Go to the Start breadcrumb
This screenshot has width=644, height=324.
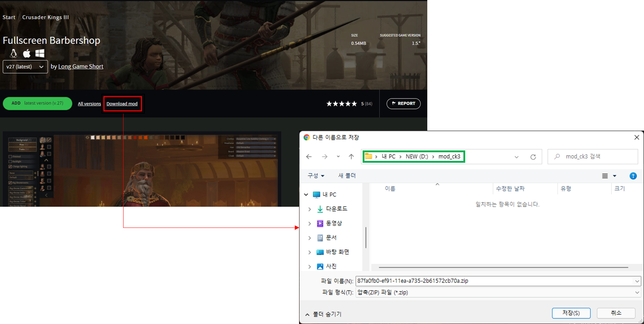coord(9,17)
